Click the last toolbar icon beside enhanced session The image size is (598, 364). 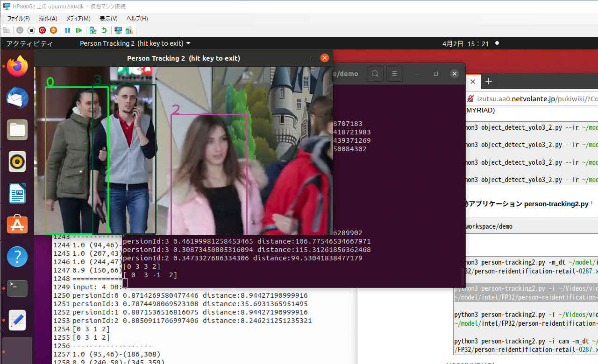tap(128, 30)
